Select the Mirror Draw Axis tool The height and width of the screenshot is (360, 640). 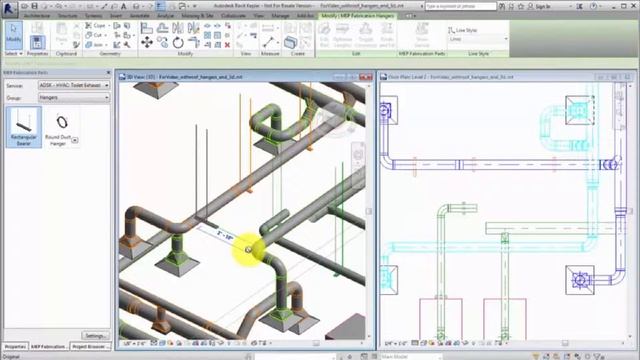click(193, 28)
